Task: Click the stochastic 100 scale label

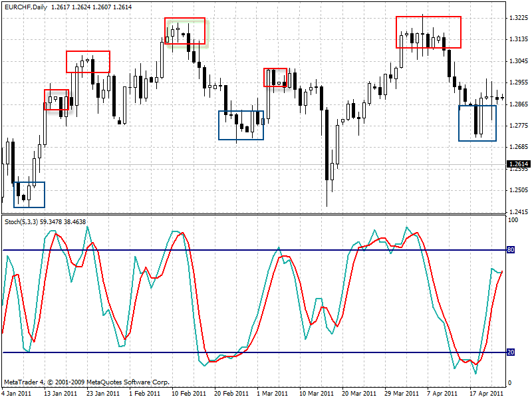Action: point(513,220)
